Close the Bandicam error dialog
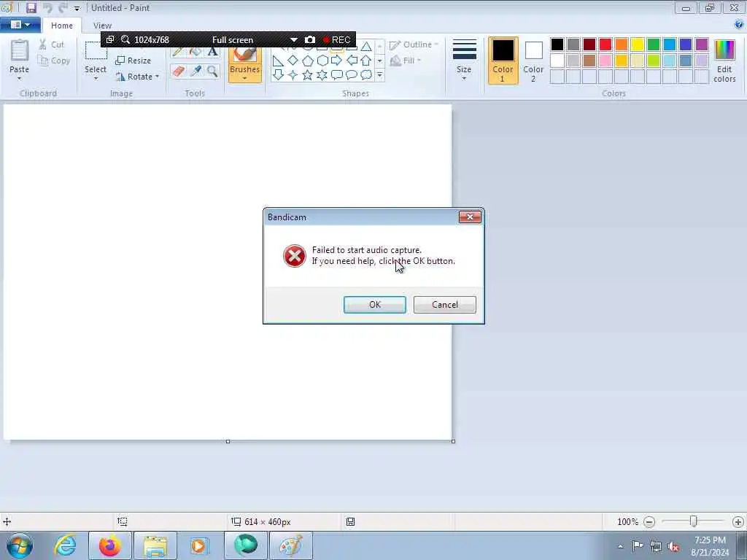This screenshot has width=747, height=560. click(x=470, y=217)
